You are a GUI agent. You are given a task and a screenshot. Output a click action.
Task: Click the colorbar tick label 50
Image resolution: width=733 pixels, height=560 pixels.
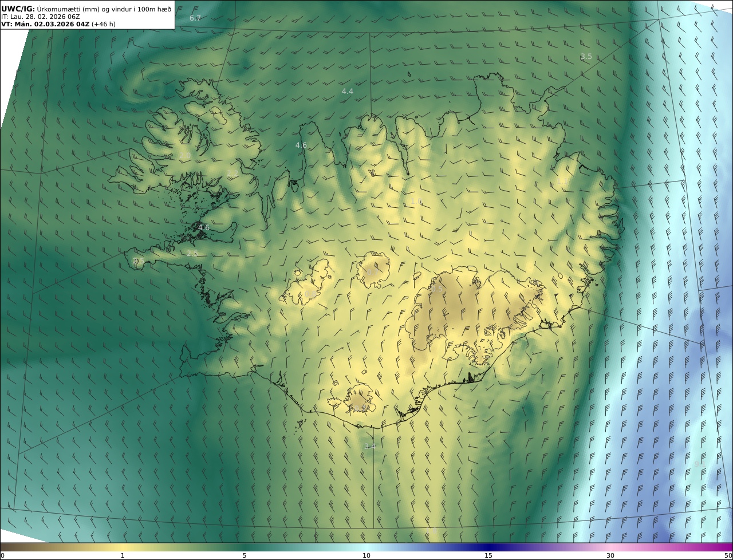pos(728,555)
